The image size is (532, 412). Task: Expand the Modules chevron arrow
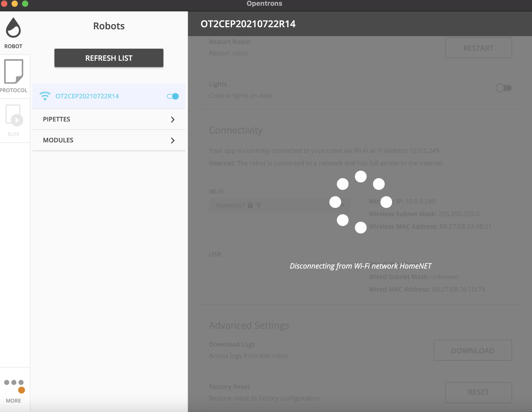click(x=173, y=140)
